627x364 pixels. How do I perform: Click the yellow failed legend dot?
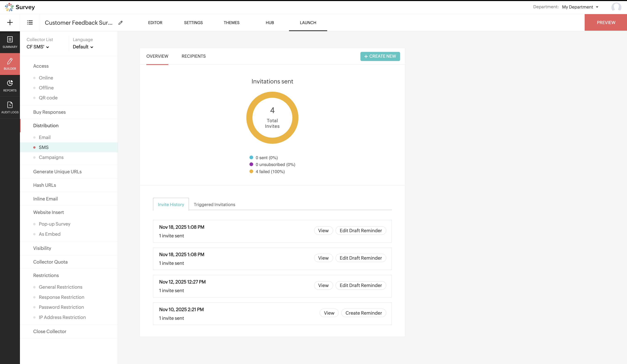pyautogui.click(x=251, y=171)
